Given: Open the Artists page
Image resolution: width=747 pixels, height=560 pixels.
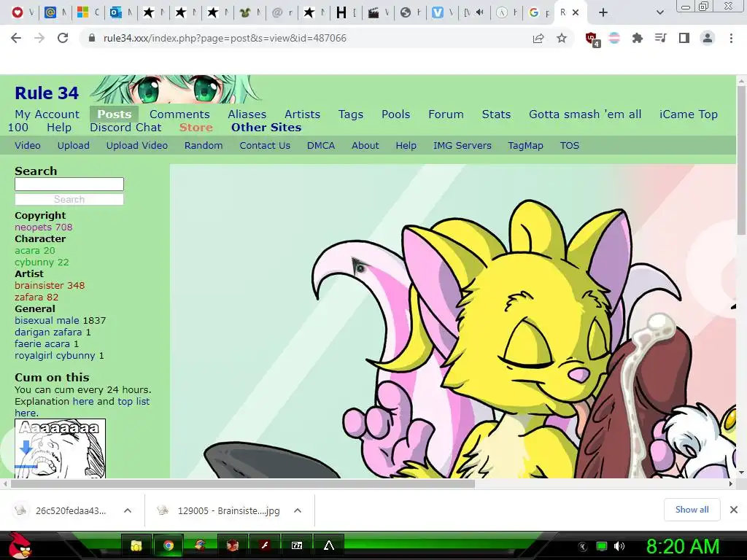Looking at the screenshot, I should (302, 114).
